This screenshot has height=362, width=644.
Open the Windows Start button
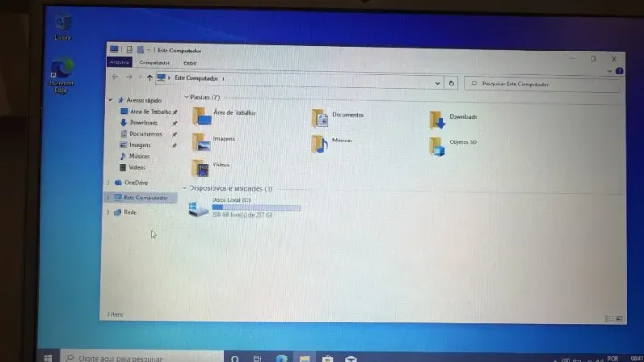point(48,357)
